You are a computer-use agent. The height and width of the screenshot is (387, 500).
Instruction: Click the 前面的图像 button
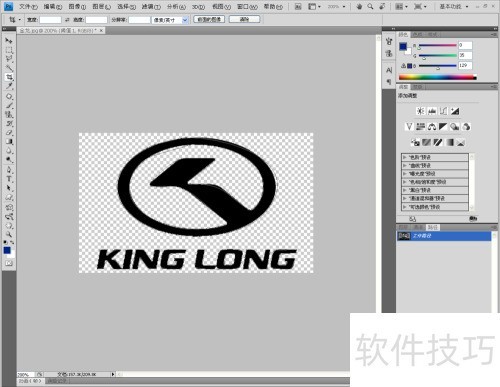click(x=209, y=19)
